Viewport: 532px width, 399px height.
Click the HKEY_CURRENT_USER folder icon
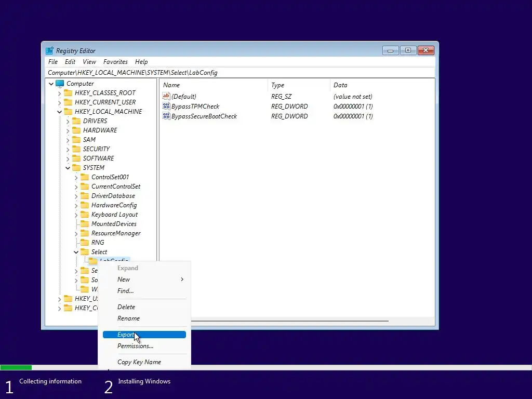click(68, 102)
